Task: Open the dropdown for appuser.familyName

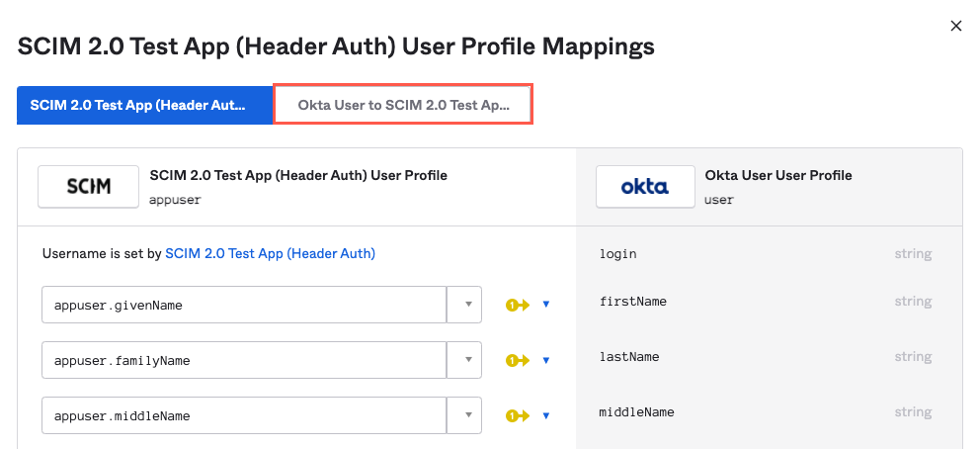Action: (464, 360)
